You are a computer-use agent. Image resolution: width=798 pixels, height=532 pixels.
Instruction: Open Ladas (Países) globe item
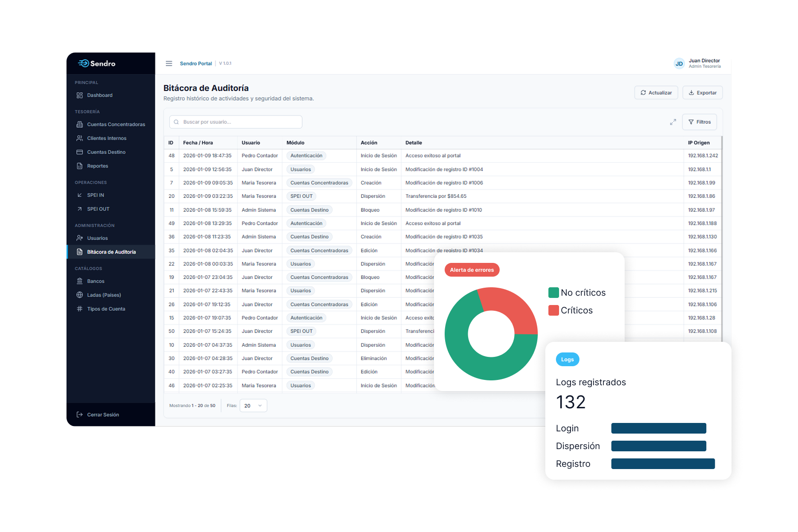coord(104,295)
